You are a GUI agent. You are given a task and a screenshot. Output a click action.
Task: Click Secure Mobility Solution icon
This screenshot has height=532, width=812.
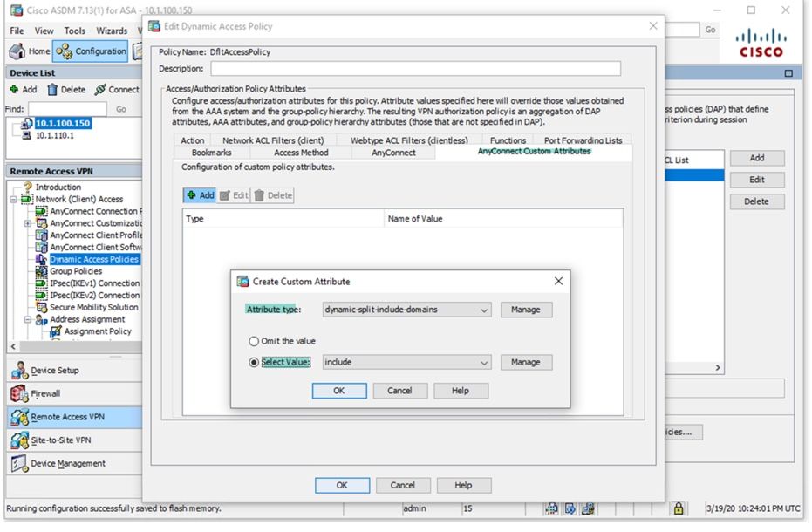(41, 307)
